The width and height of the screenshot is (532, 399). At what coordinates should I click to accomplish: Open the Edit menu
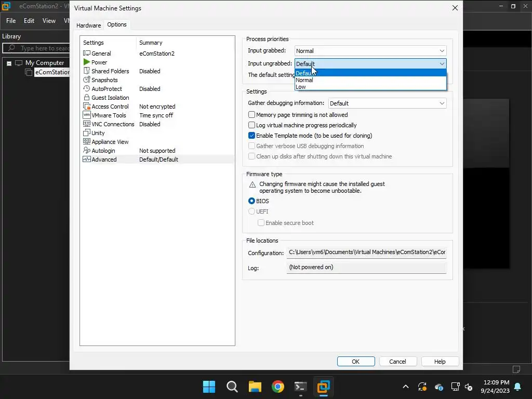[x=29, y=21]
